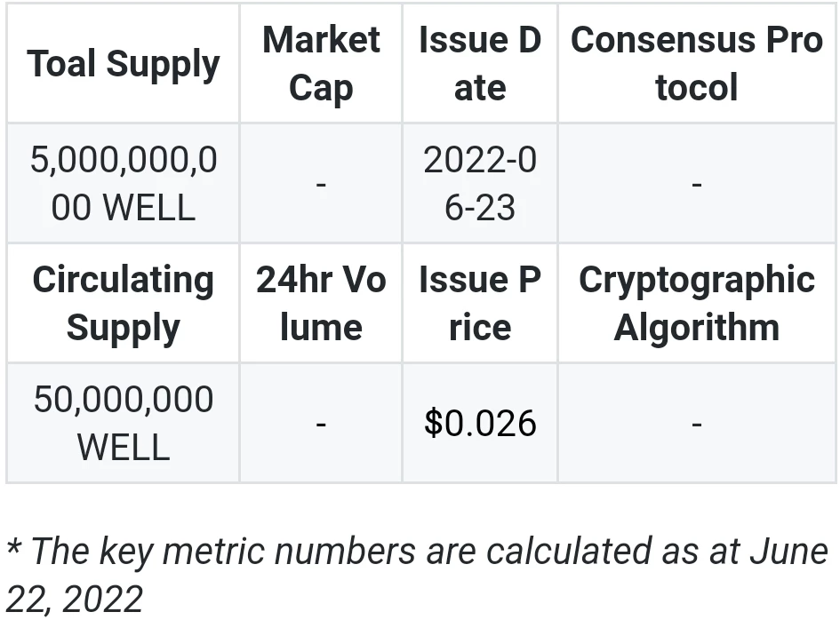Click the footnote asterisk symbol
The width and height of the screenshot is (840, 620).
click(14, 548)
